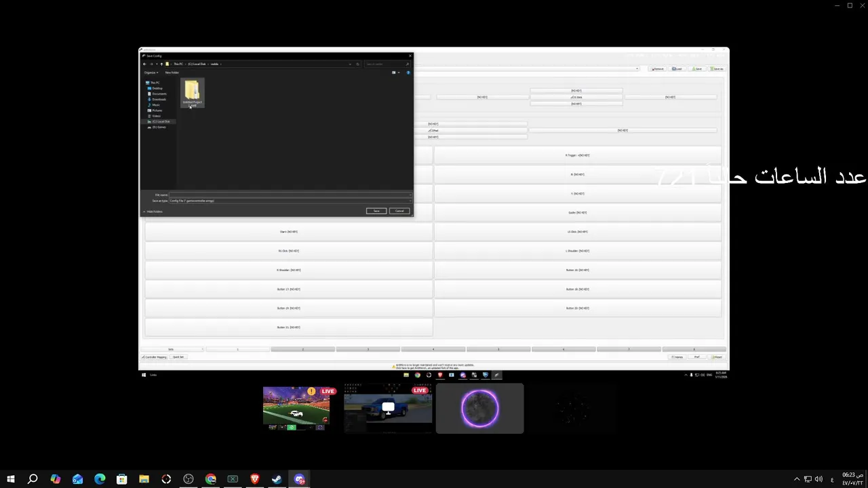This screenshot has width=868, height=488.
Task: Click Local Disk segment in address bar
Action: click(197, 64)
